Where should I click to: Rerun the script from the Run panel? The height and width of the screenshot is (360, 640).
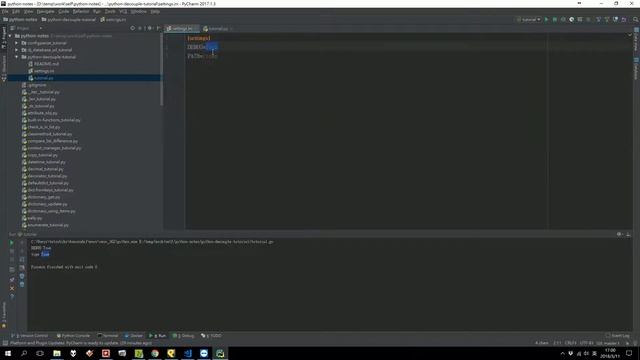pos(11,242)
